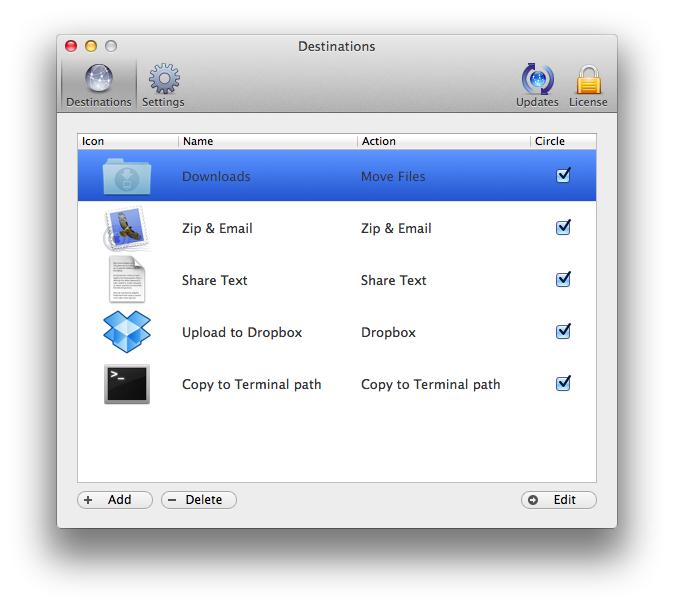Select the Downloads name cell
Image resolution: width=674 pixels, height=607 pixels.
click(216, 176)
